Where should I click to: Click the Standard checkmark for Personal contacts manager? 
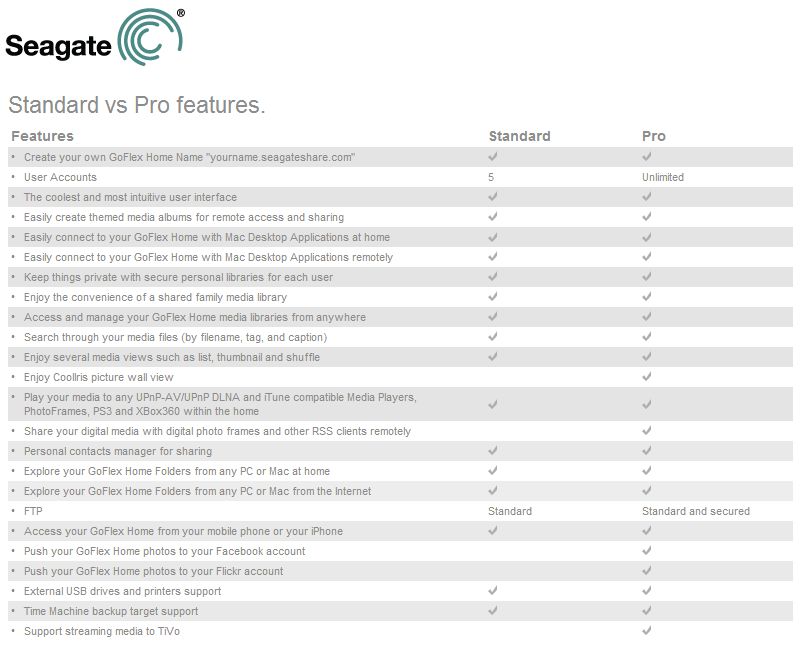coord(493,451)
